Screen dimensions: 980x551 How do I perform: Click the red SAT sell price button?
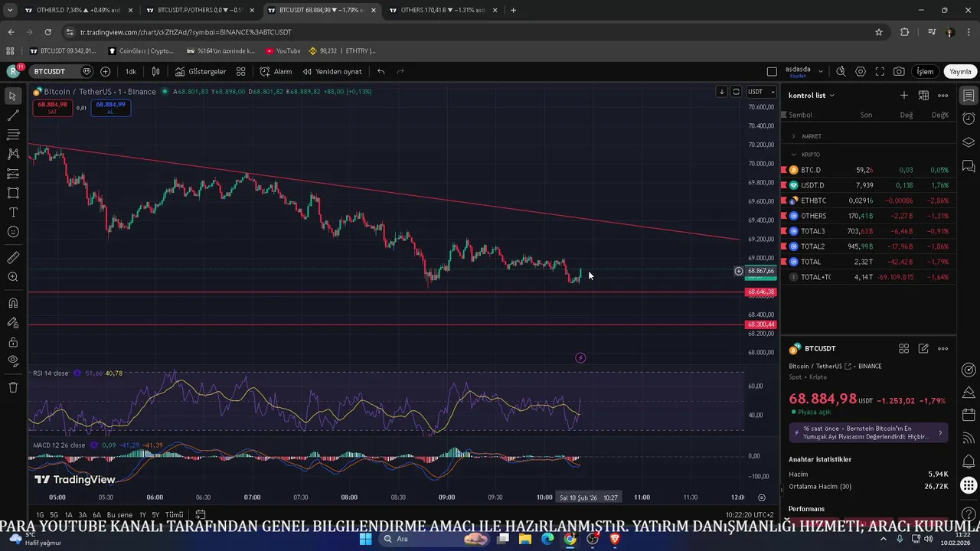52,108
